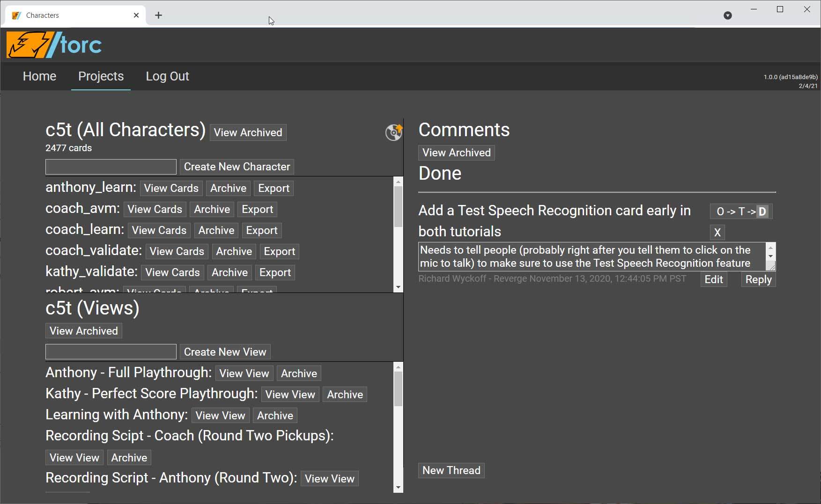The image size is (821, 504).
Task: Select the O state in the O->T->D control
Action: pos(720,212)
